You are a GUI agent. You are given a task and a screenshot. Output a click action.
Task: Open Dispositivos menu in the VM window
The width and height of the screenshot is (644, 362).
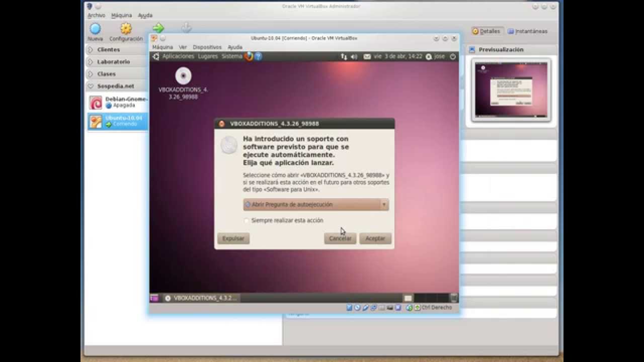tap(207, 47)
